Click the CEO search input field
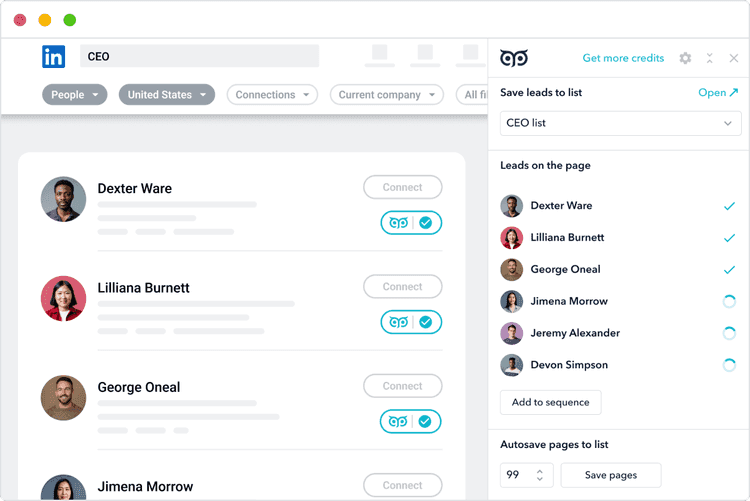The width and height of the screenshot is (750, 501). pyautogui.click(x=199, y=56)
